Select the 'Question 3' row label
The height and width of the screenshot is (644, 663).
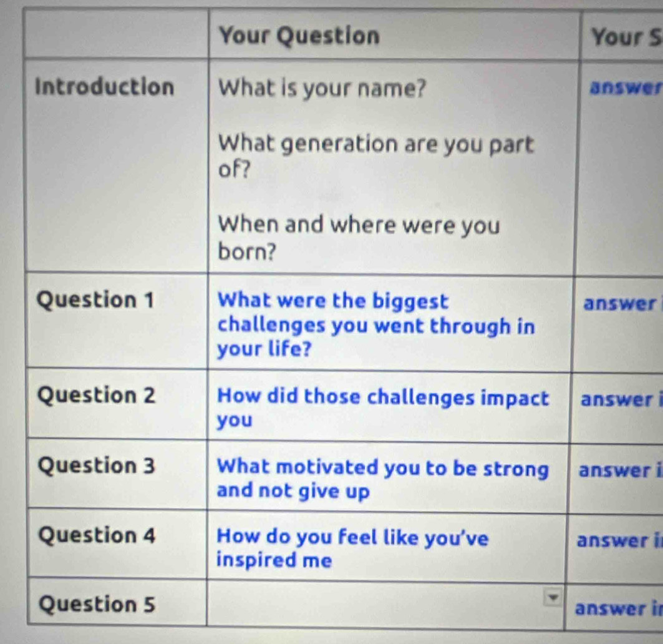click(96, 466)
